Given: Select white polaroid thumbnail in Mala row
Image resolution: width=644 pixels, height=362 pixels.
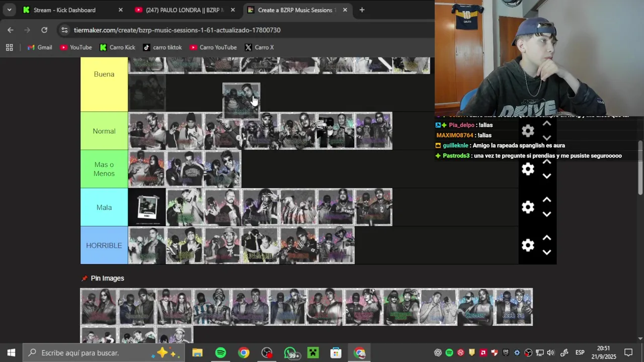Looking at the screenshot, I should point(147,207).
